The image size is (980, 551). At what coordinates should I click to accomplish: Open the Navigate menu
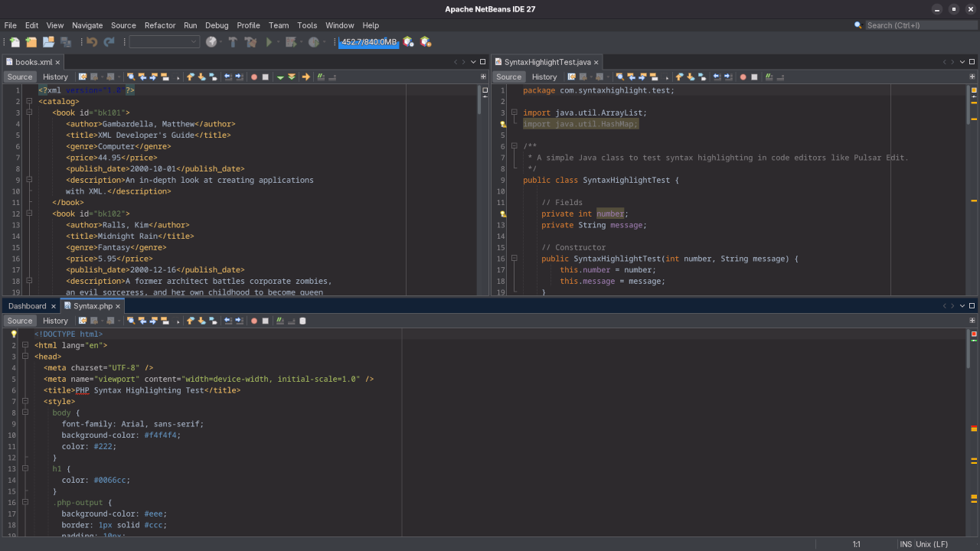click(x=87, y=25)
